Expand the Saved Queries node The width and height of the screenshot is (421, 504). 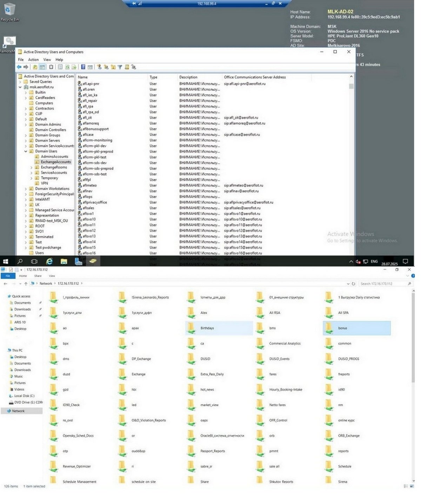click(x=20, y=82)
